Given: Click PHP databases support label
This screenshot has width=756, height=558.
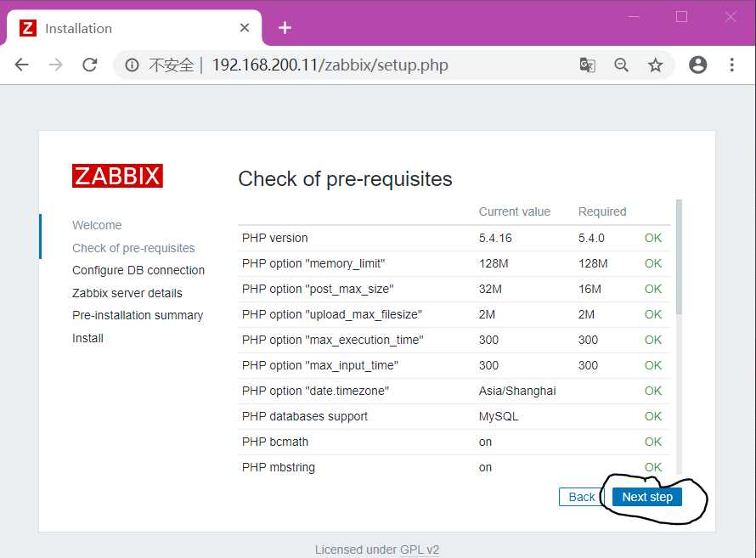Looking at the screenshot, I should click(x=305, y=416).
